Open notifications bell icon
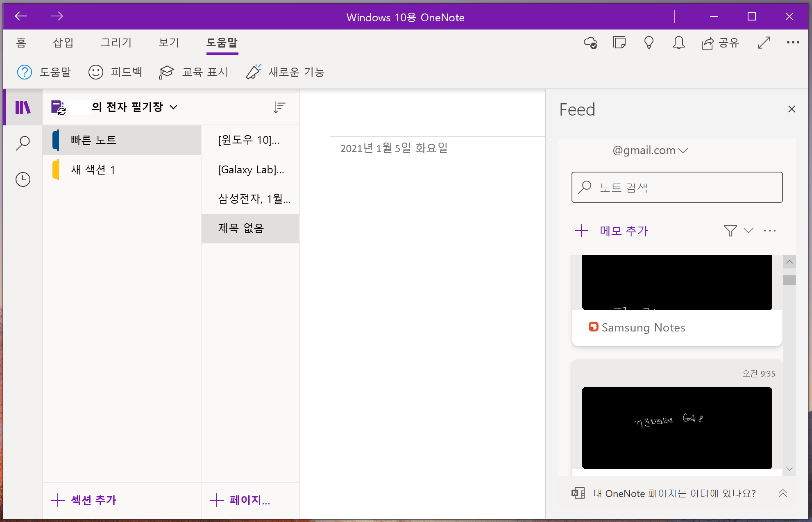 click(x=678, y=43)
